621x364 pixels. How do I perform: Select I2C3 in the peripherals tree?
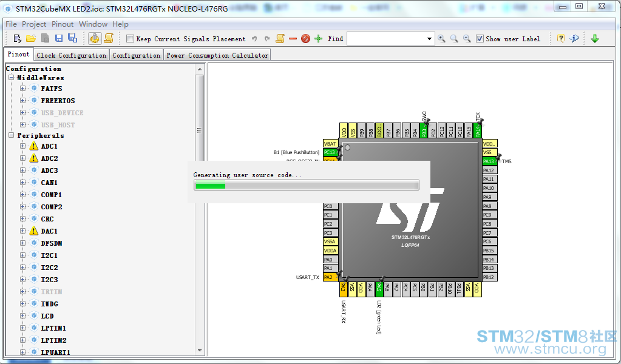coord(50,280)
